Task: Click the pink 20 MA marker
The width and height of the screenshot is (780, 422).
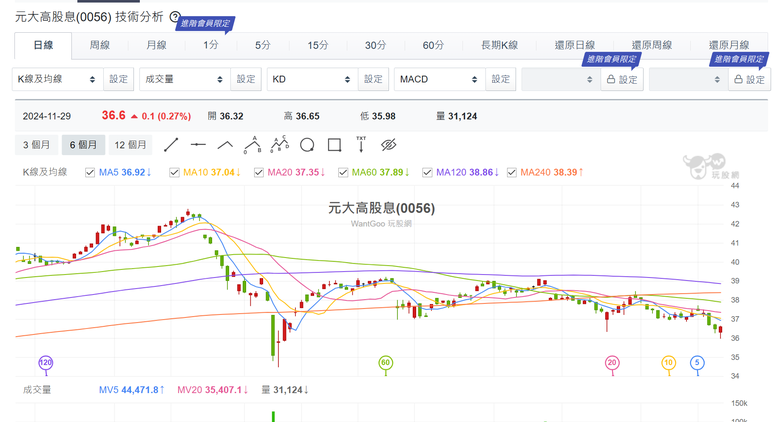Action: tap(612, 362)
